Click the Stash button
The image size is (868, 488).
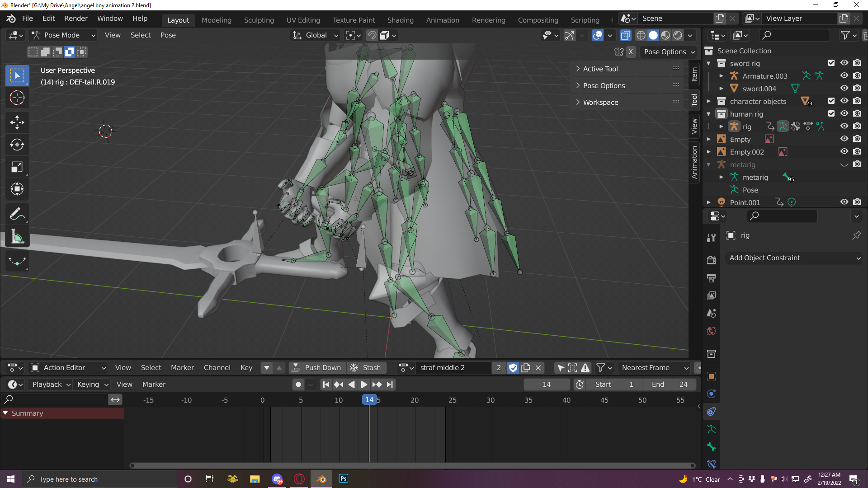pos(366,368)
